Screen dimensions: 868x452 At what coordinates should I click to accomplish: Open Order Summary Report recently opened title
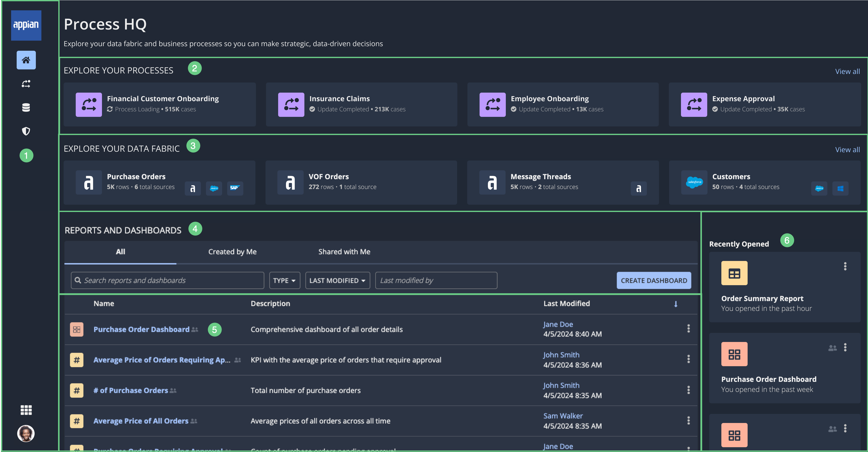pyautogui.click(x=762, y=298)
